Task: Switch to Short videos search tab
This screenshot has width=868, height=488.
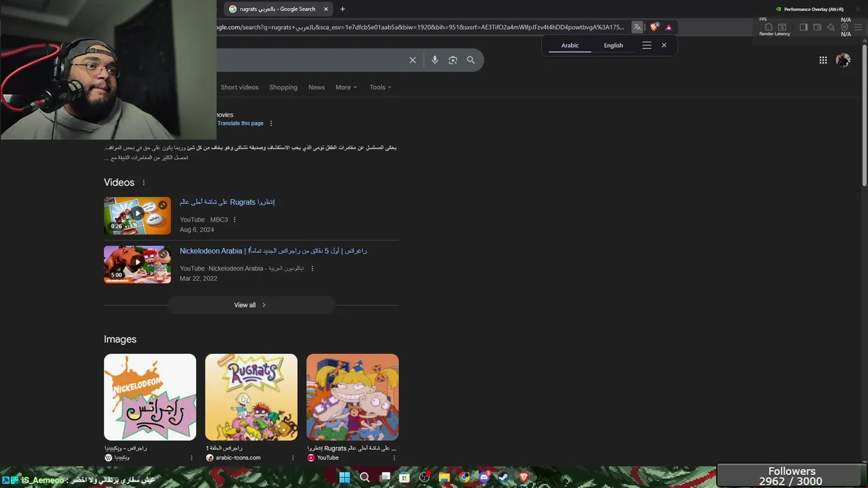Action: (x=239, y=87)
